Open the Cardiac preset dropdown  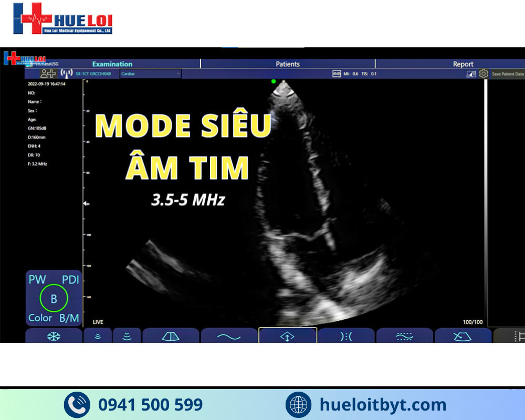[x=150, y=74]
